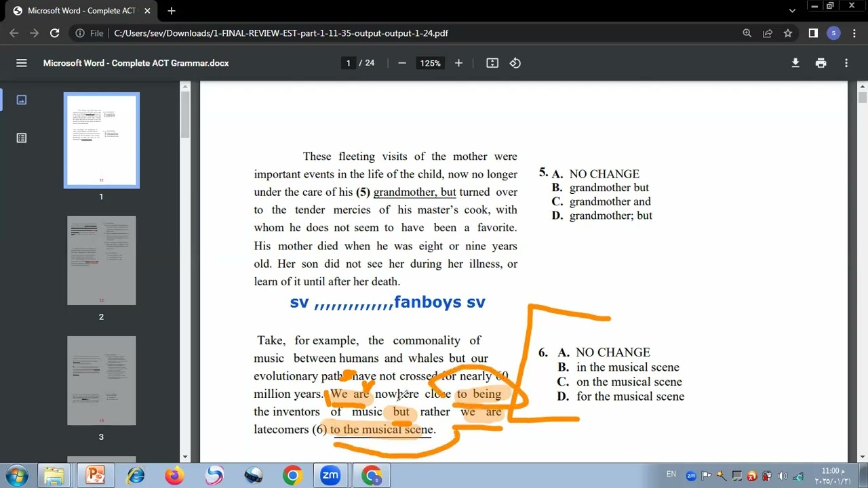This screenshot has height=488, width=868.
Task: Download the PDF file
Action: [x=795, y=63]
